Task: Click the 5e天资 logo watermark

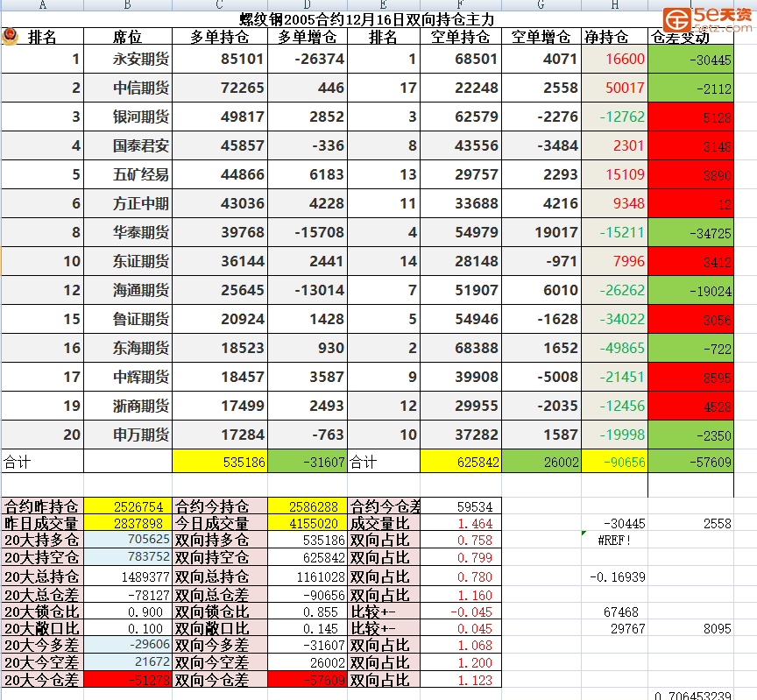Action: pyautogui.click(x=708, y=18)
